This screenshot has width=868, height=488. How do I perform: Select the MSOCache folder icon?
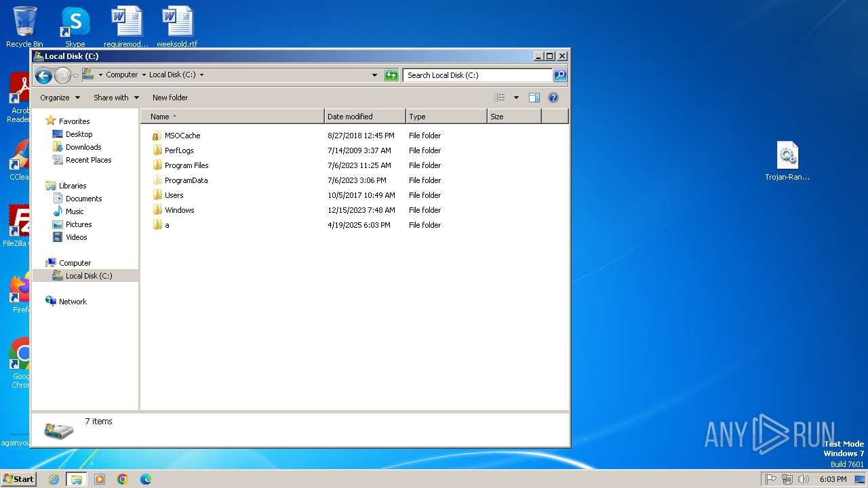(x=157, y=136)
